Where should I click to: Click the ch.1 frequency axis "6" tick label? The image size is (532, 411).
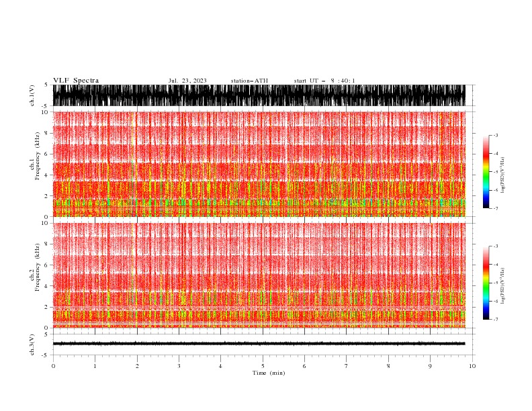coord(46,154)
